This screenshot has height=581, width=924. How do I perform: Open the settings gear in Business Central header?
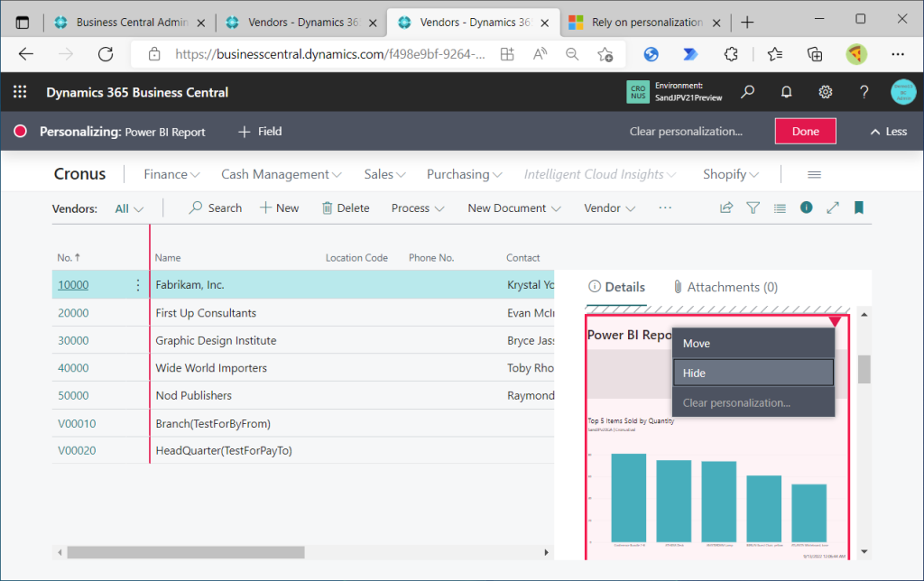(x=825, y=92)
